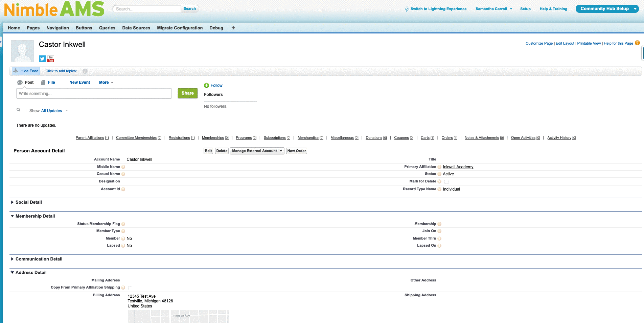644x323 pixels.
Task: Click the green Follow plus icon
Action: [x=206, y=85]
